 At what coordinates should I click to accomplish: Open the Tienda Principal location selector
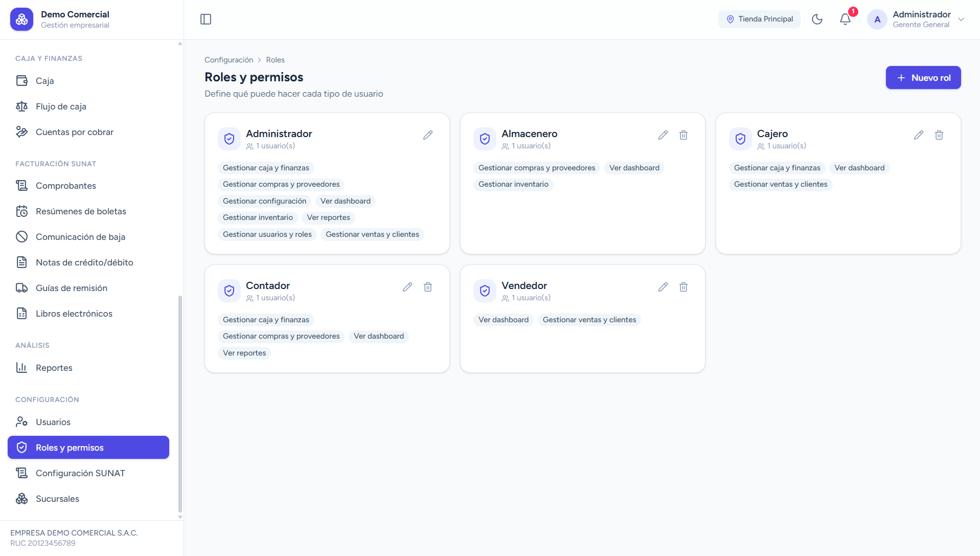(x=759, y=19)
